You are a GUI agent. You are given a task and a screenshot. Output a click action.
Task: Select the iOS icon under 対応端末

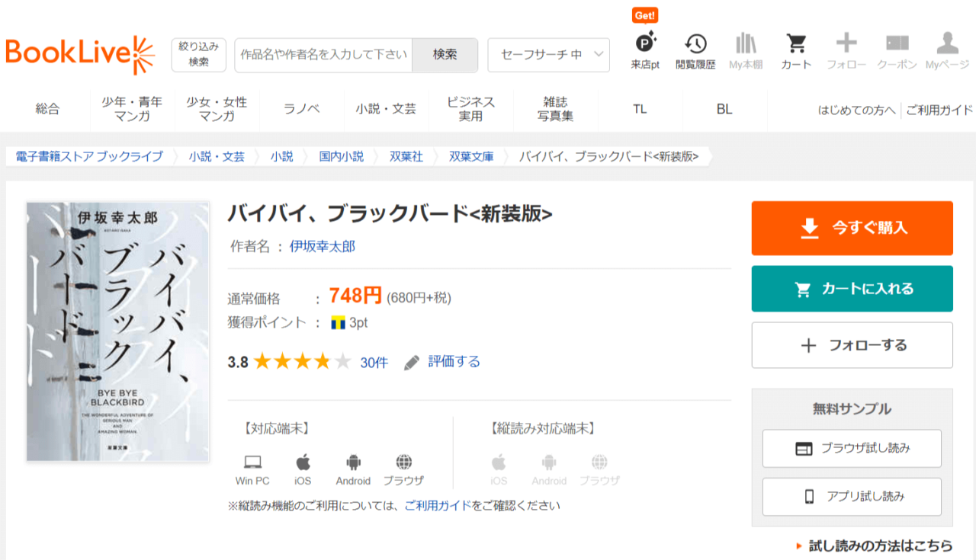click(303, 462)
